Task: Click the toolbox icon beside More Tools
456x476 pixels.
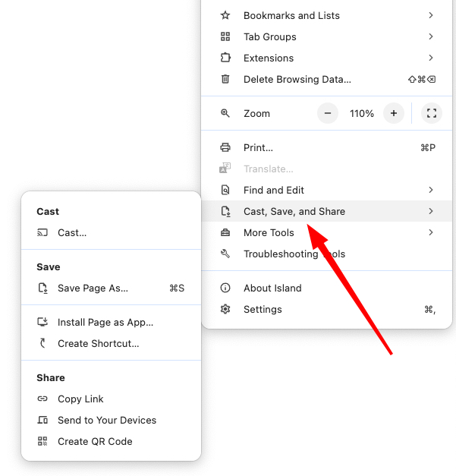Action: (225, 232)
